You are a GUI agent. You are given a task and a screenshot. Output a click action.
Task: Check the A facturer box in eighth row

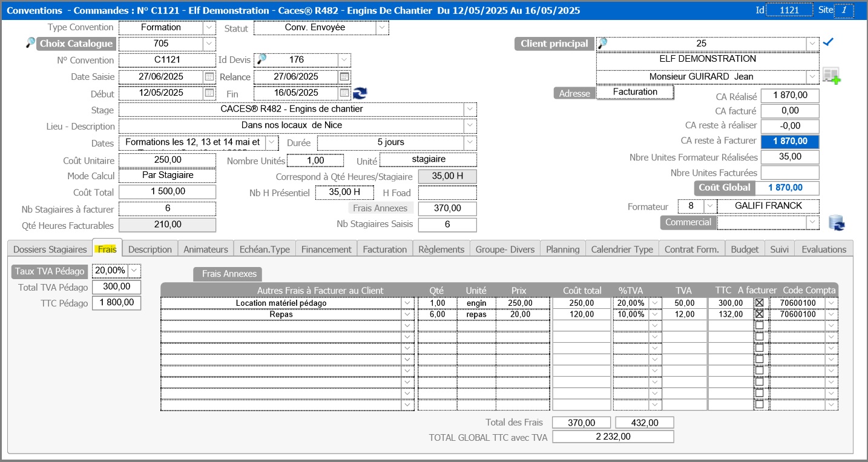[759, 382]
